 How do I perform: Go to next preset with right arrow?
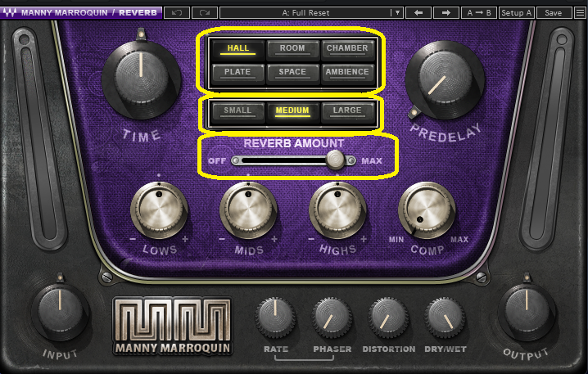tap(446, 13)
